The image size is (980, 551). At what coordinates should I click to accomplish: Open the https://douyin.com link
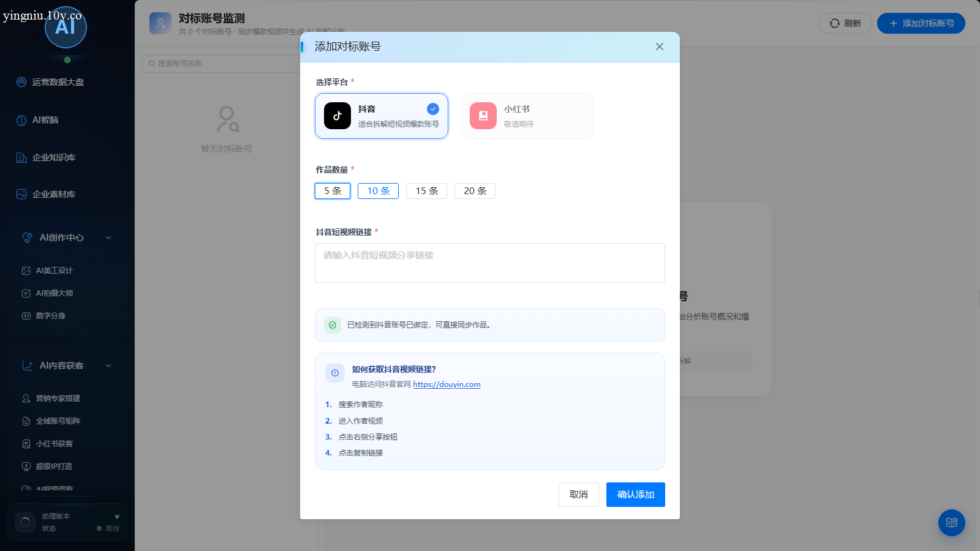click(x=447, y=384)
